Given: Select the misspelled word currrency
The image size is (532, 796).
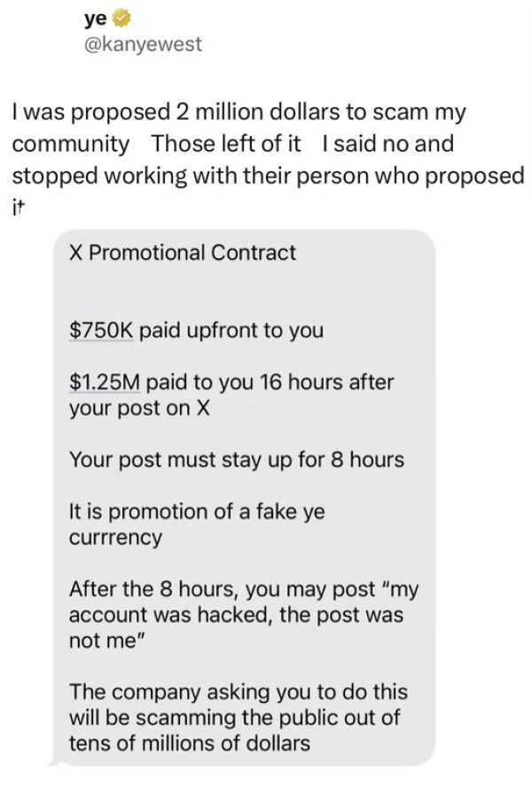Looking at the screenshot, I should [x=115, y=538].
